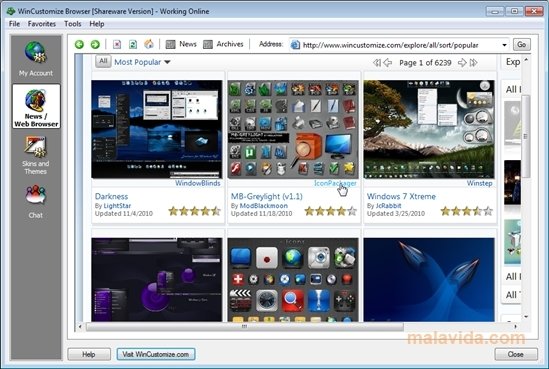Open the Help menu
Image resolution: width=549 pixels, height=369 pixels.
[x=97, y=24]
